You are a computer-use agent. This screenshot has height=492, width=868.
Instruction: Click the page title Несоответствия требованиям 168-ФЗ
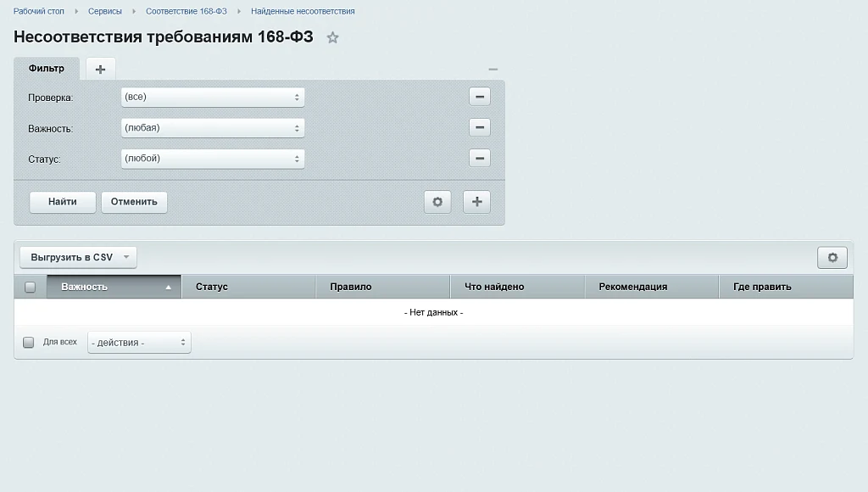(164, 37)
